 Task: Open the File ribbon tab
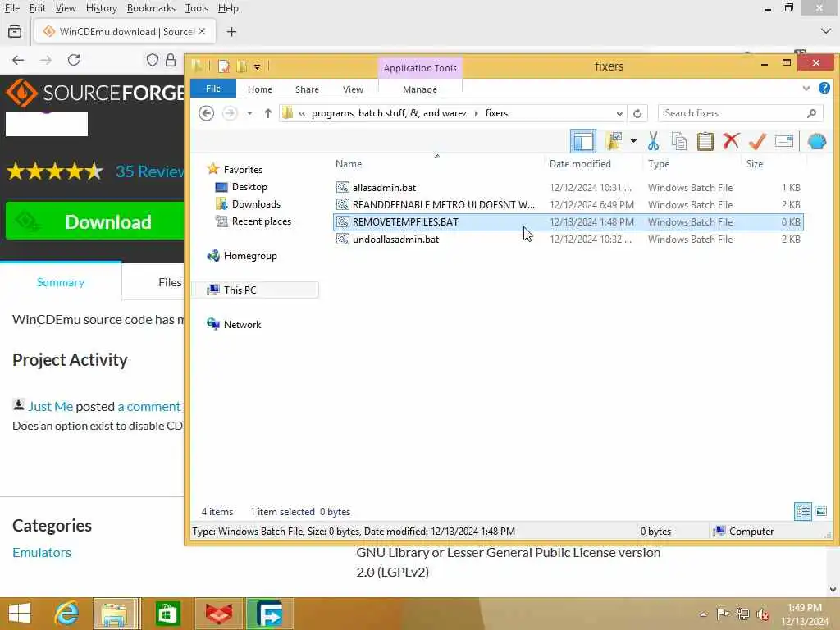coord(212,89)
